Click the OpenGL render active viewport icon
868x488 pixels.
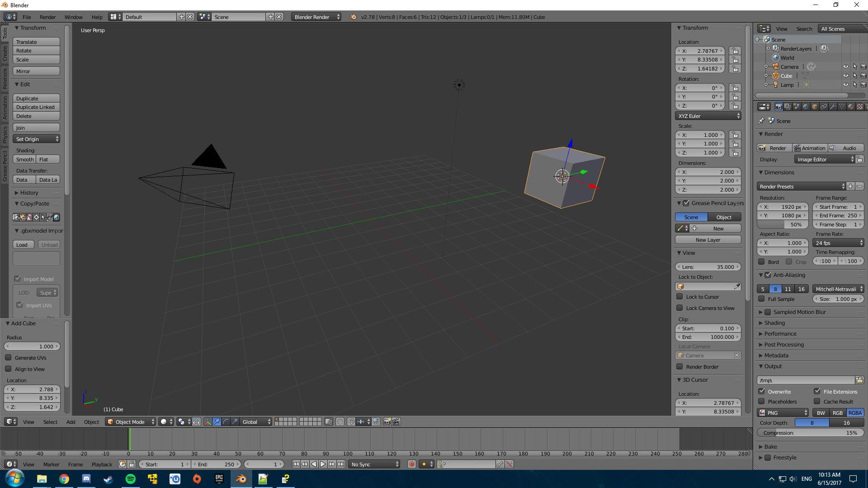[x=387, y=422]
